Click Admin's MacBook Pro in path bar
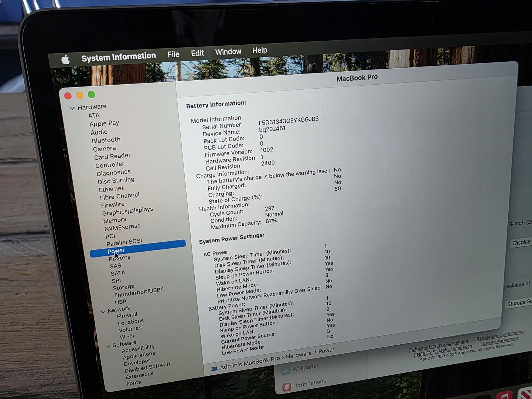The image size is (532, 399). (250, 363)
